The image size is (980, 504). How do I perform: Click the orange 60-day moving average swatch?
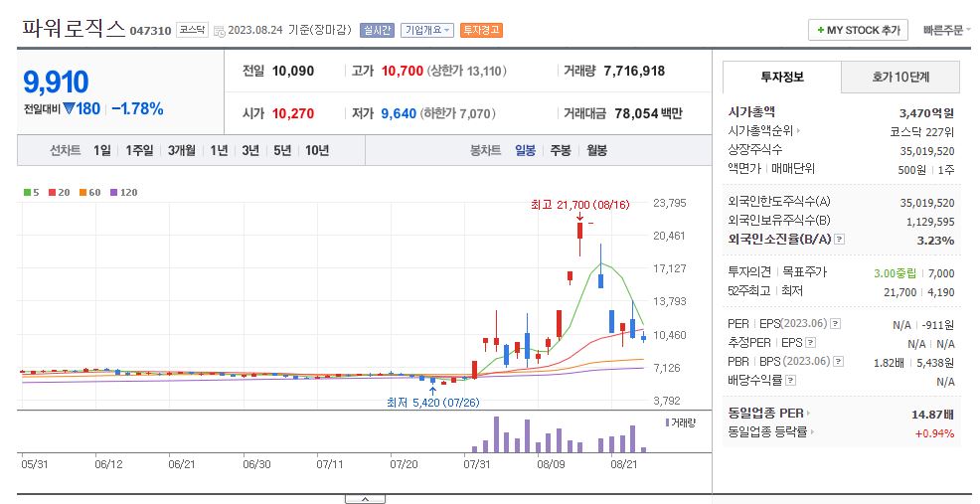pyautogui.click(x=82, y=193)
